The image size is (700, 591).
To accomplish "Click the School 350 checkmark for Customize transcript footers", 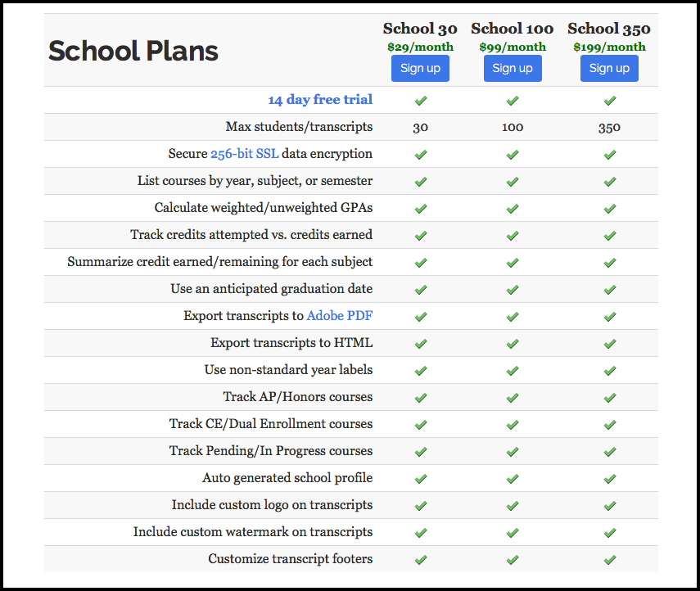I will point(609,560).
